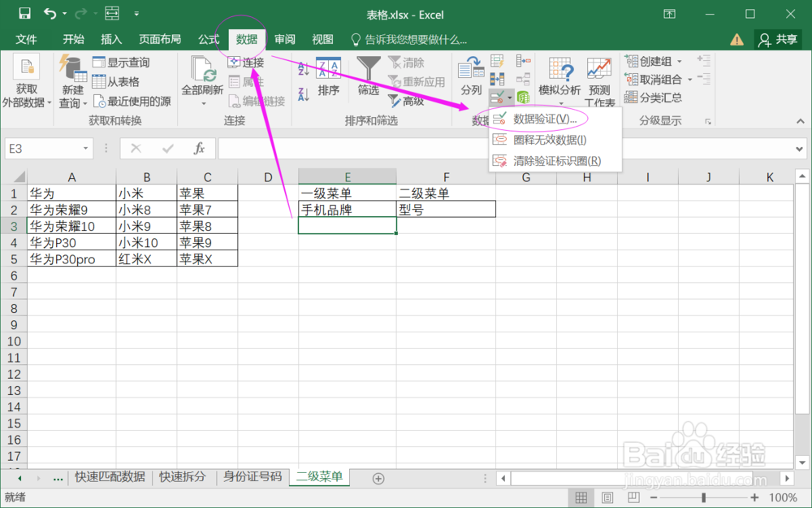Open the 取消组合 dropdown arrow
Screen dimensions: 812x508
click(x=689, y=80)
